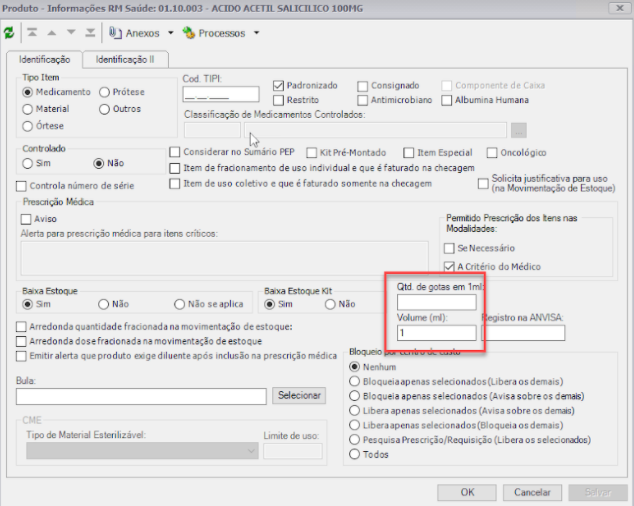Screen dimensions: 634x506
Task: Set Baixa Estoque to Sim
Action: tap(27, 304)
